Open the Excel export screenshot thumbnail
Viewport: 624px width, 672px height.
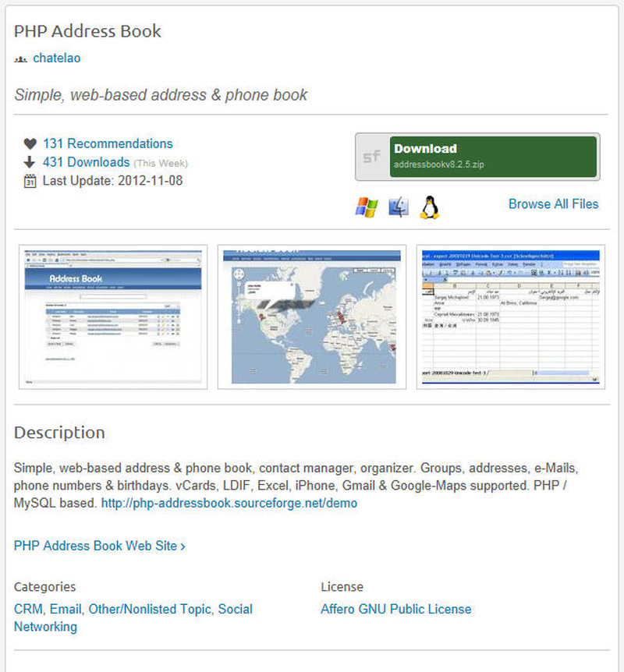click(x=511, y=317)
